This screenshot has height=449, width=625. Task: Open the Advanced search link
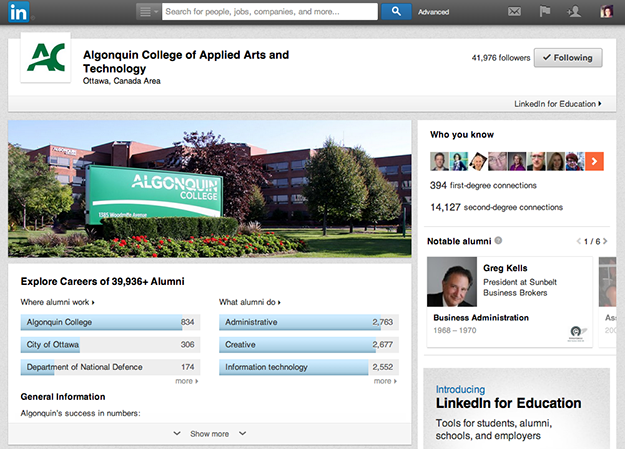point(433,12)
